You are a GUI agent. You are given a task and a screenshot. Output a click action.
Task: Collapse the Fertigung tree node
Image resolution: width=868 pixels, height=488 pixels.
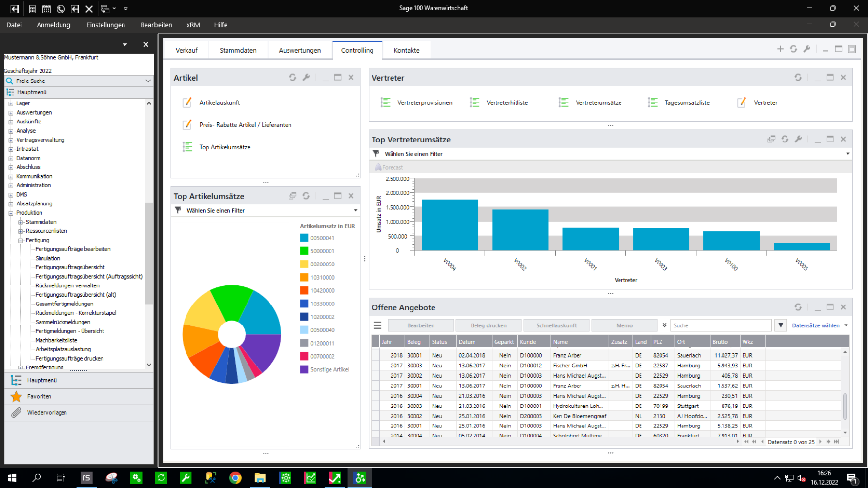click(x=21, y=240)
